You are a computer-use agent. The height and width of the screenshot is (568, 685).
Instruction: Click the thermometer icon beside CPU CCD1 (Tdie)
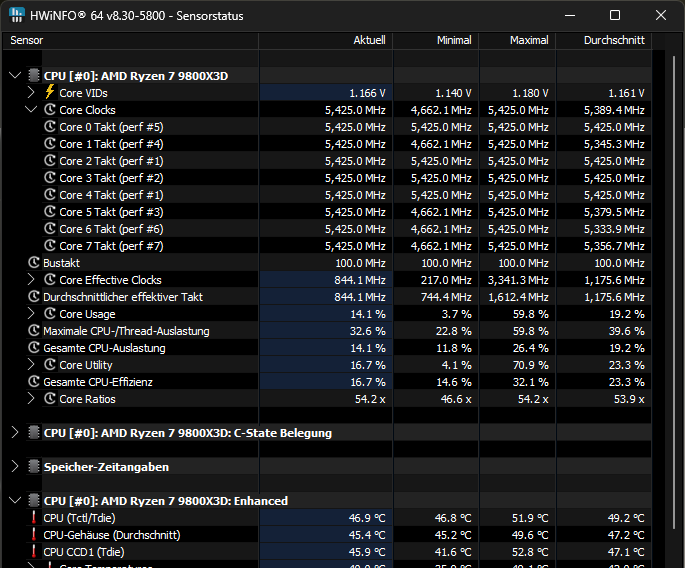tap(34, 552)
